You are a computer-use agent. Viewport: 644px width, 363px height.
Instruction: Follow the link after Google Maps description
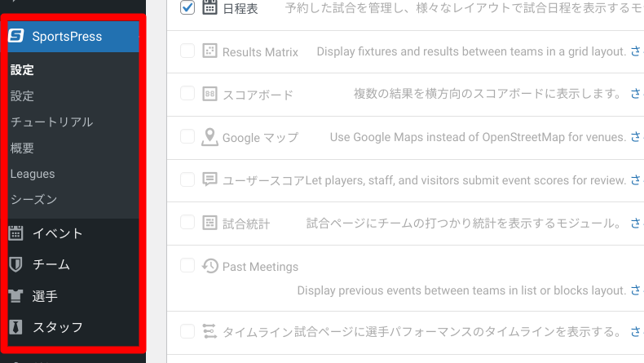coord(637,137)
